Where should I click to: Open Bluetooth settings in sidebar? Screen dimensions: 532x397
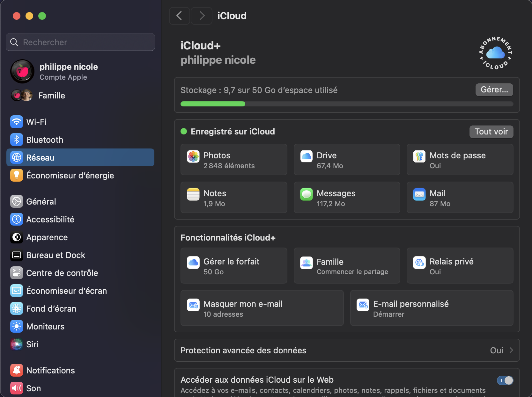pos(45,140)
